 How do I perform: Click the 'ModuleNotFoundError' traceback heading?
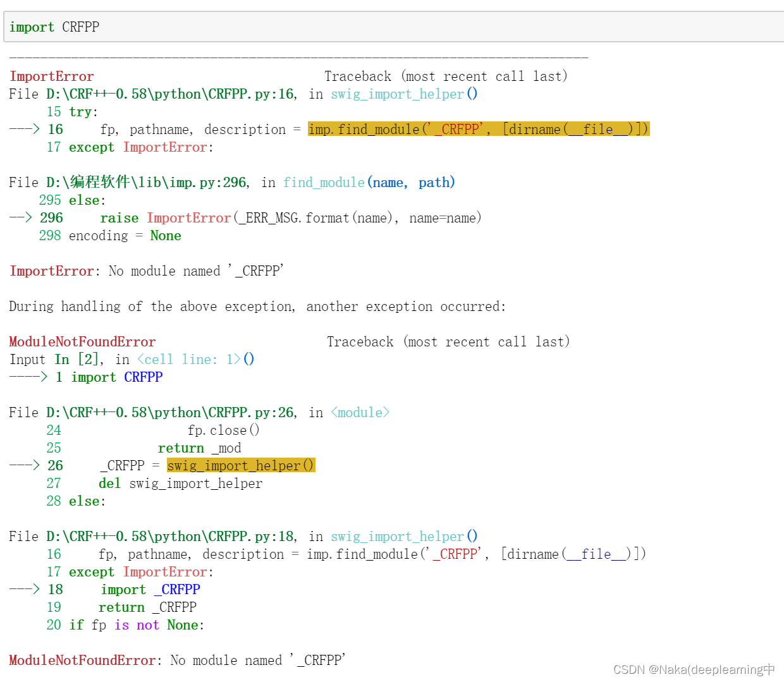pyautogui.click(x=82, y=342)
